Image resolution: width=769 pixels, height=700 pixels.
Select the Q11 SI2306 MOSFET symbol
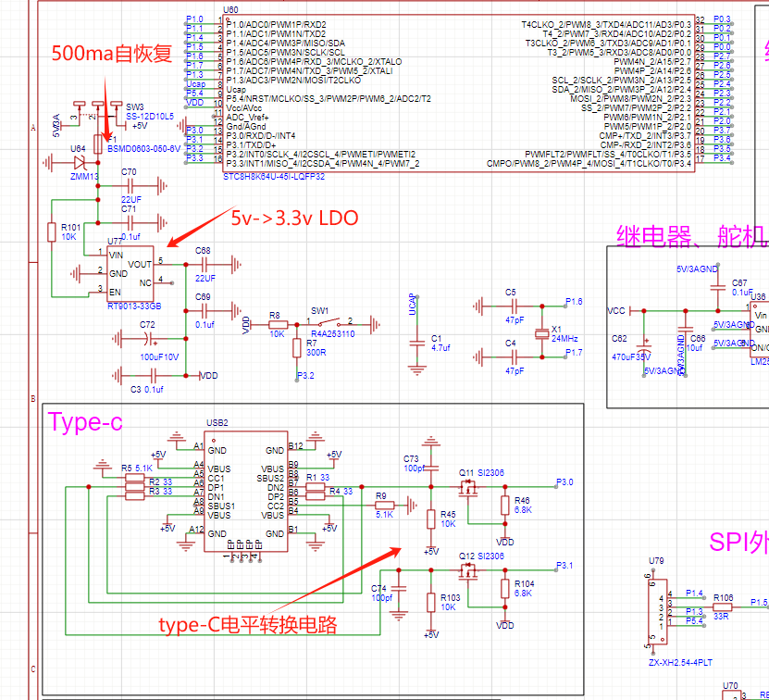(x=468, y=487)
